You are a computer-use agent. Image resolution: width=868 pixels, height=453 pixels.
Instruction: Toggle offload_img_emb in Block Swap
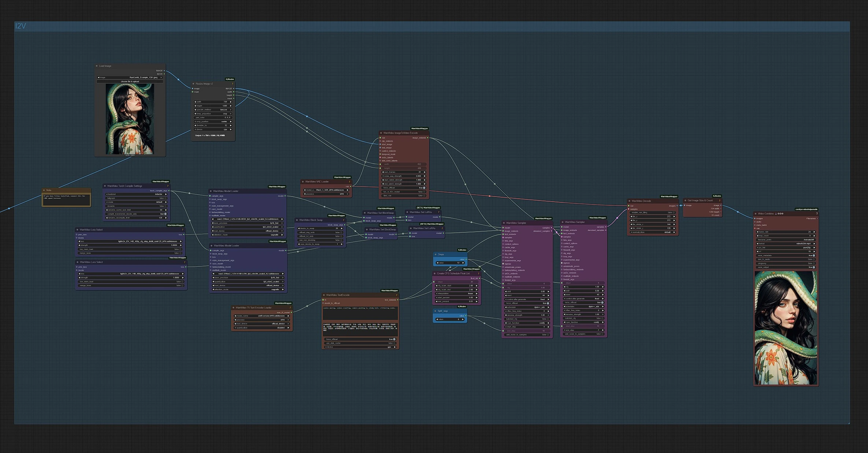[x=320, y=232]
